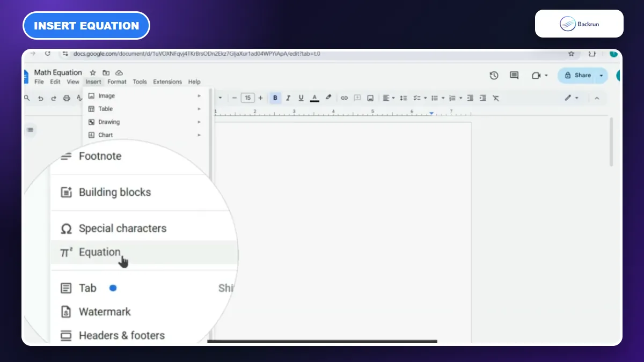This screenshot has width=644, height=362.
Task: Redo the last action
Action: tap(54, 98)
